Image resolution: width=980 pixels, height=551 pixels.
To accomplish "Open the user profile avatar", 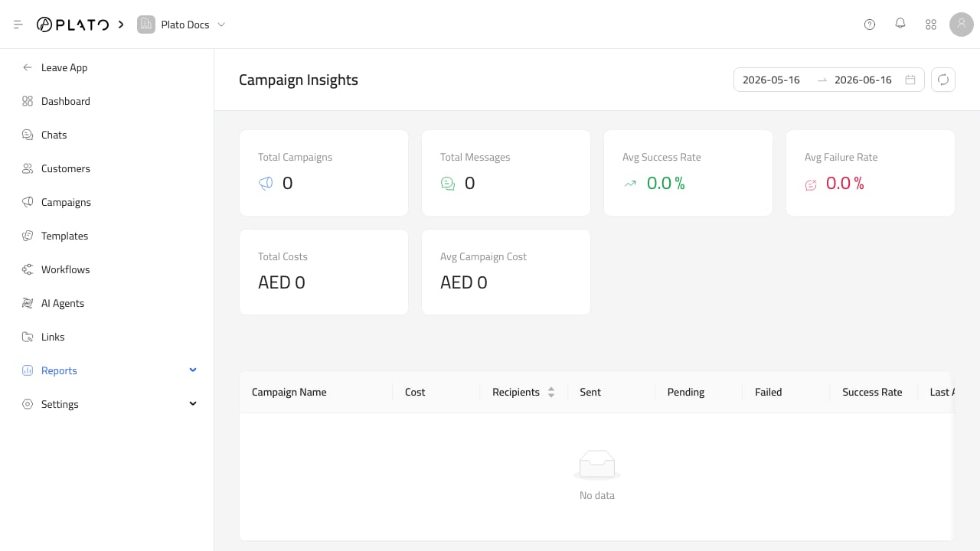I will [962, 24].
